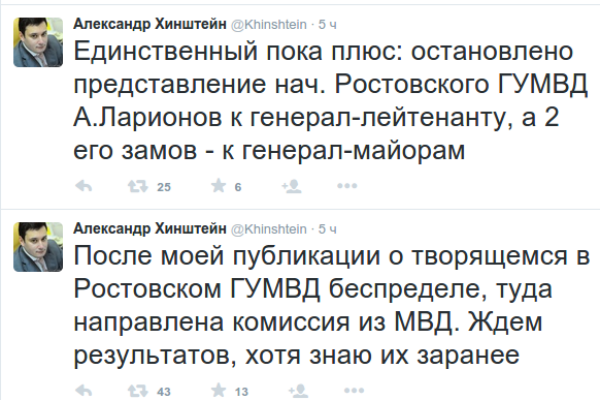Reply to the second tweet about комиссия из МВД
600x400 pixels.
pos(85,390)
